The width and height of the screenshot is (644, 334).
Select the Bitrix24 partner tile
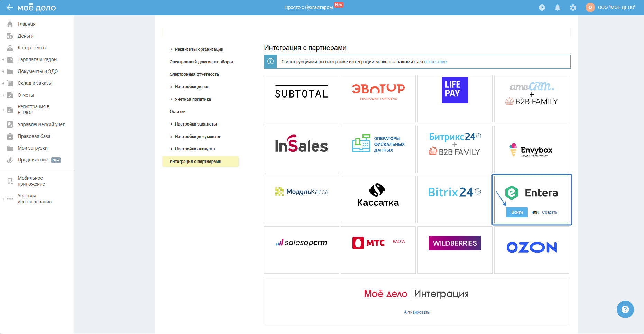pos(455,200)
